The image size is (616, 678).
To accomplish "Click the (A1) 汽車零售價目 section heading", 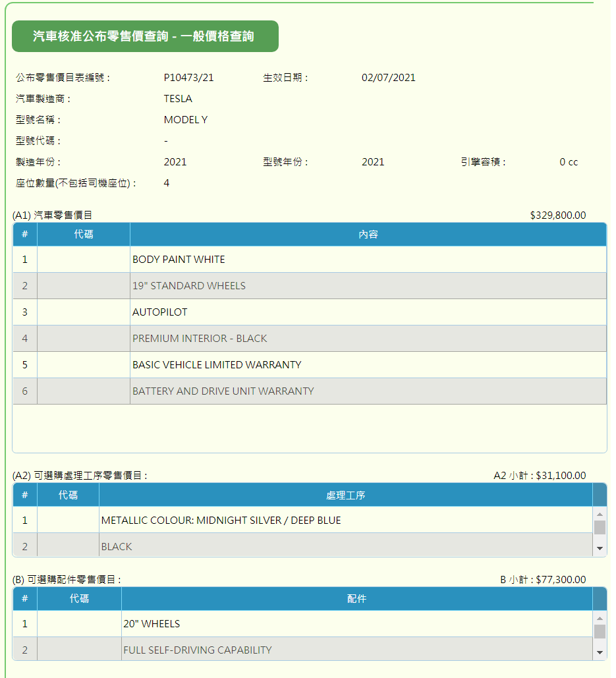I will pyautogui.click(x=52, y=215).
